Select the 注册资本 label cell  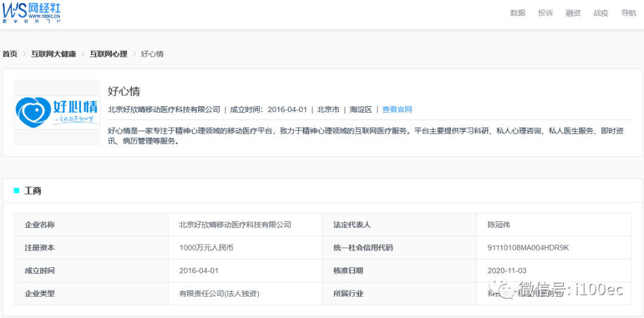(x=91, y=248)
